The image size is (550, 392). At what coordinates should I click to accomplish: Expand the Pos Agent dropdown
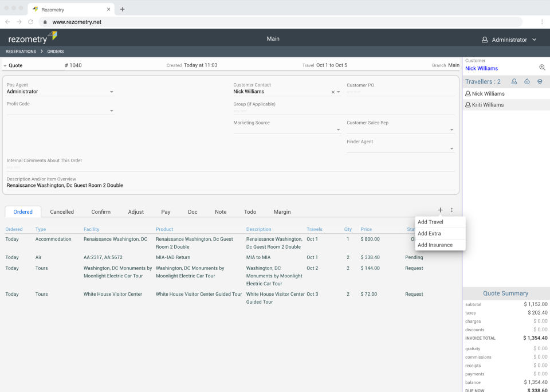112,92
